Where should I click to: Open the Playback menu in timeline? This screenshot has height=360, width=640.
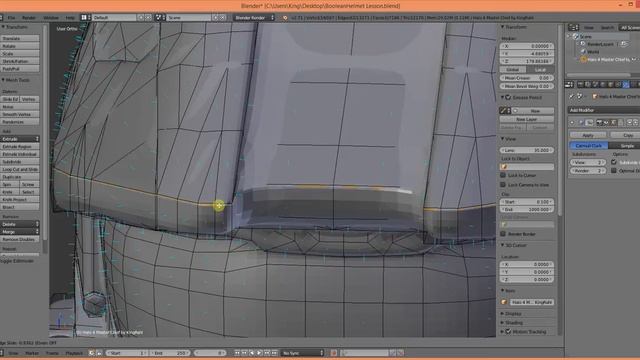[74, 353]
